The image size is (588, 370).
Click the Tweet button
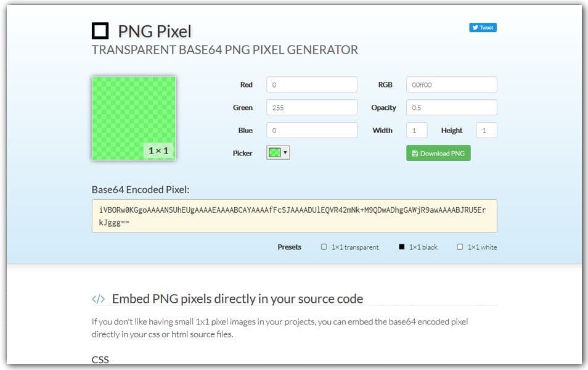pyautogui.click(x=483, y=27)
